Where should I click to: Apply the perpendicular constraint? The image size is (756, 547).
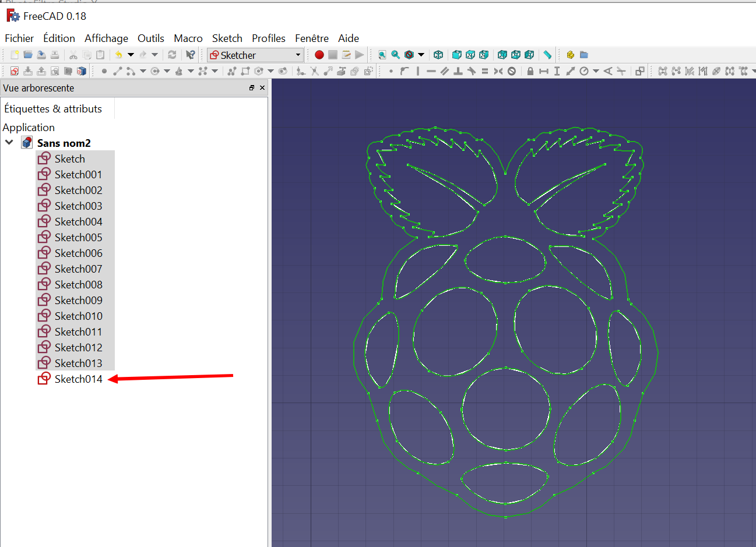(458, 71)
